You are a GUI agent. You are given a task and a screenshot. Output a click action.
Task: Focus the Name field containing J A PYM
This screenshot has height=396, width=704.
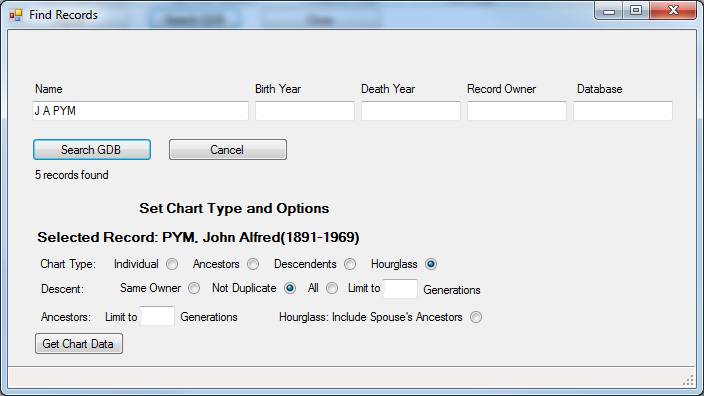[x=141, y=111]
